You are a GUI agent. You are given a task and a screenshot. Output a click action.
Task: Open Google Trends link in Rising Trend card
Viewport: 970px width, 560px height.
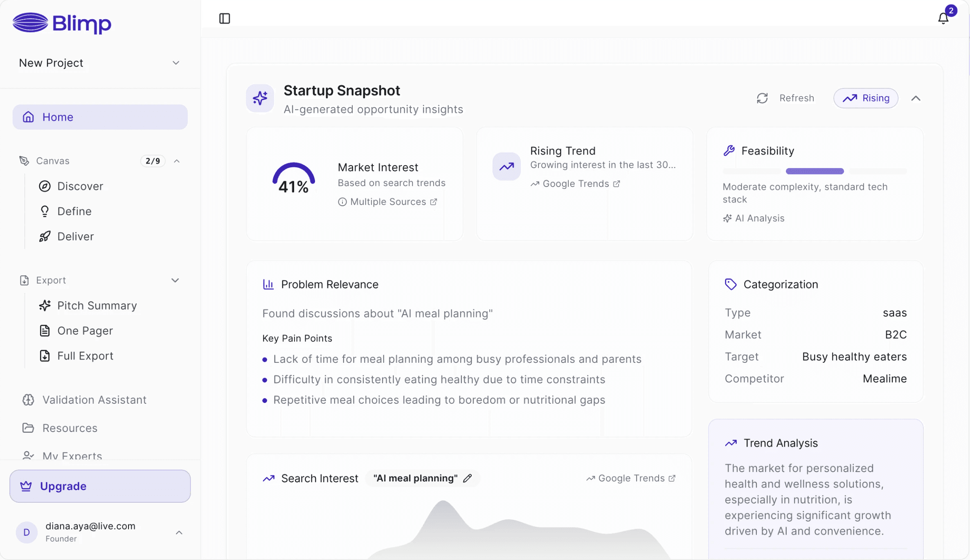coord(575,184)
